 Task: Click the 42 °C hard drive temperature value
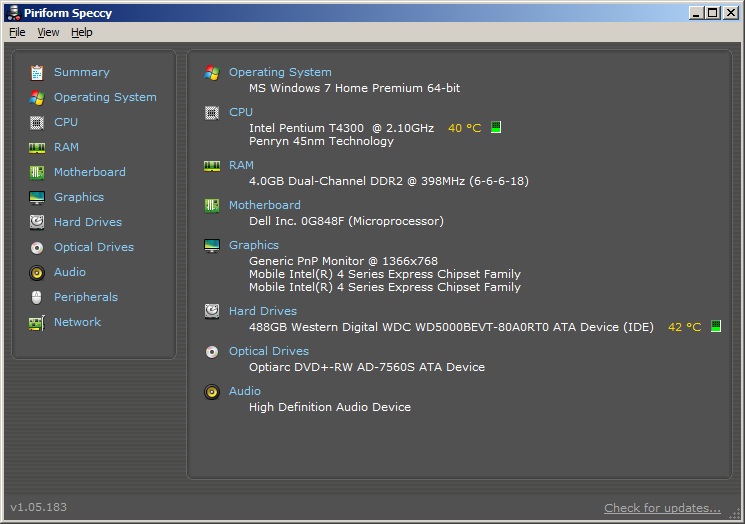[x=685, y=327]
